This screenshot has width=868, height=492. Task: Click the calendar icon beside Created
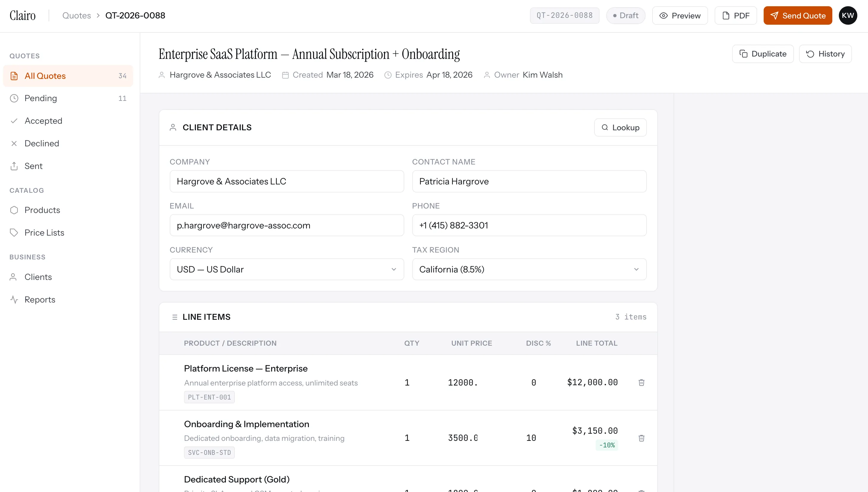tap(285, 75)
